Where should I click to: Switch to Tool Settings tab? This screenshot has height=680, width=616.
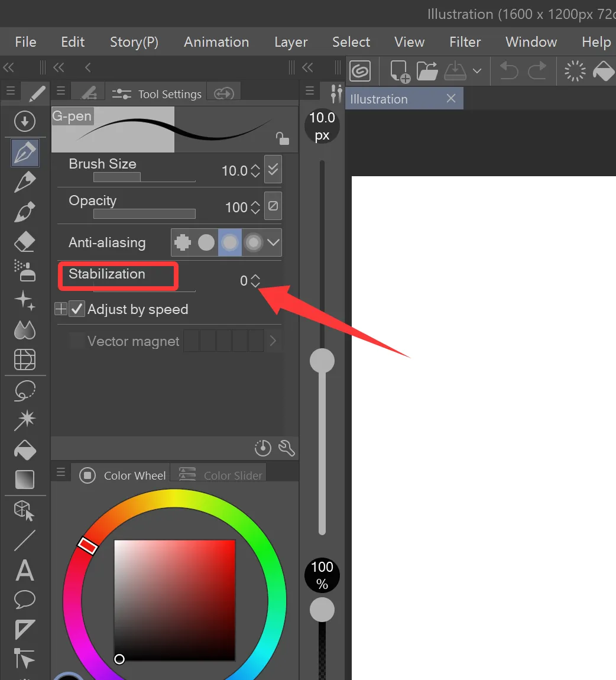click(x=156, y=92)
